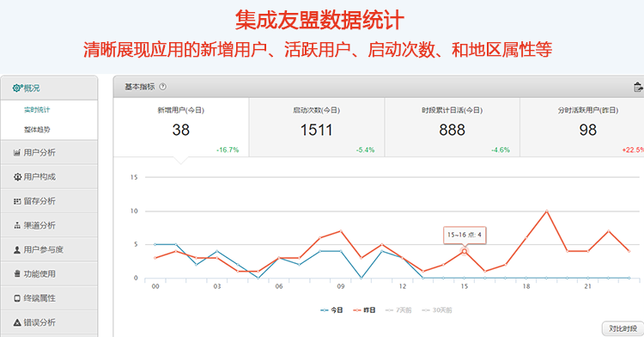Expand the 用户构成 sidebar section

49,177
